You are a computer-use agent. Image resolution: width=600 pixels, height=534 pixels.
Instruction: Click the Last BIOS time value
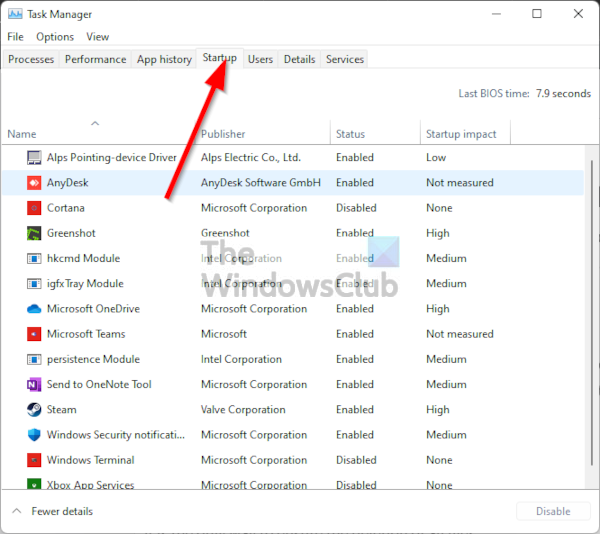coord(563,93)
